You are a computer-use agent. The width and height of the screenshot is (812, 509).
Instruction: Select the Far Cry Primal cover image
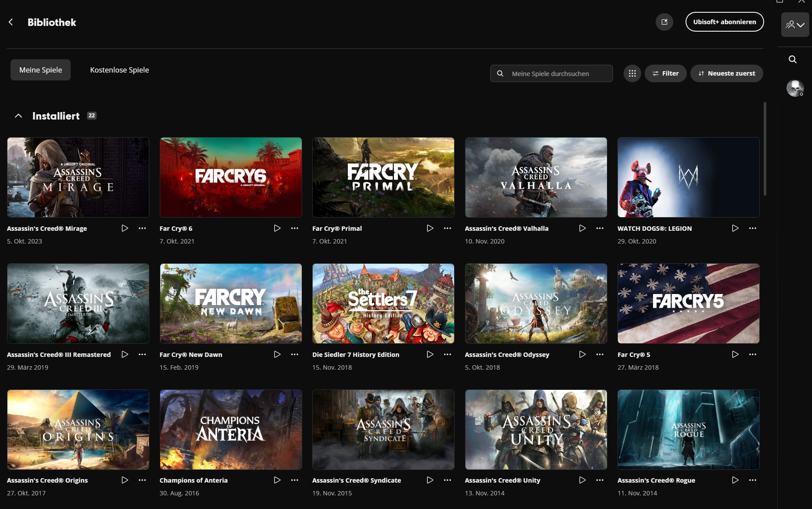pos(383,177)
